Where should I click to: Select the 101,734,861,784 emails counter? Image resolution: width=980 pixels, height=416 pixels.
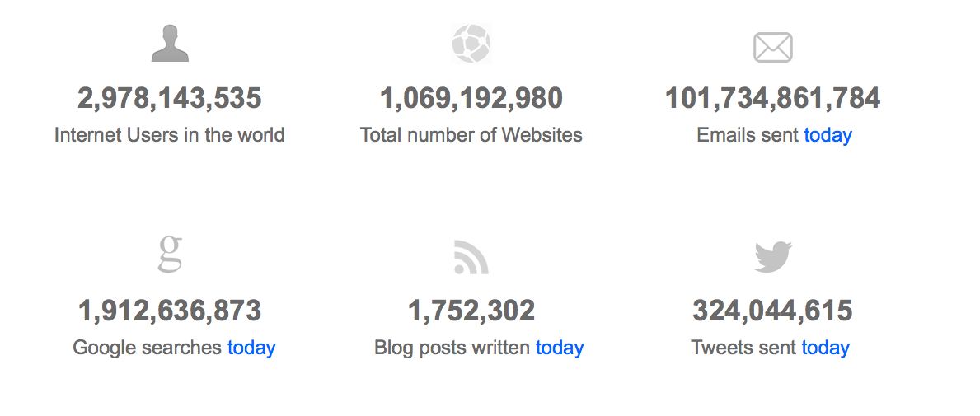coord(773,99)
